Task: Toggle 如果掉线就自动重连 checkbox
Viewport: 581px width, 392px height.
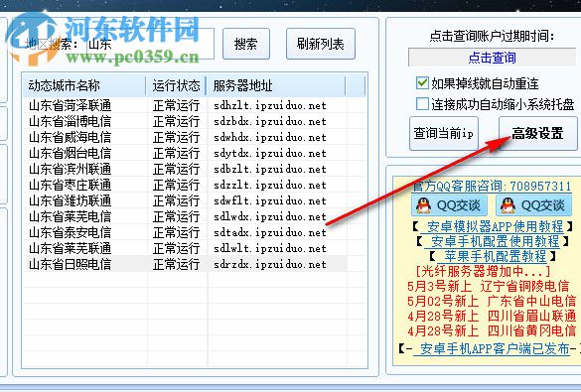Action: pyautogui.click(x=422, y=83)
